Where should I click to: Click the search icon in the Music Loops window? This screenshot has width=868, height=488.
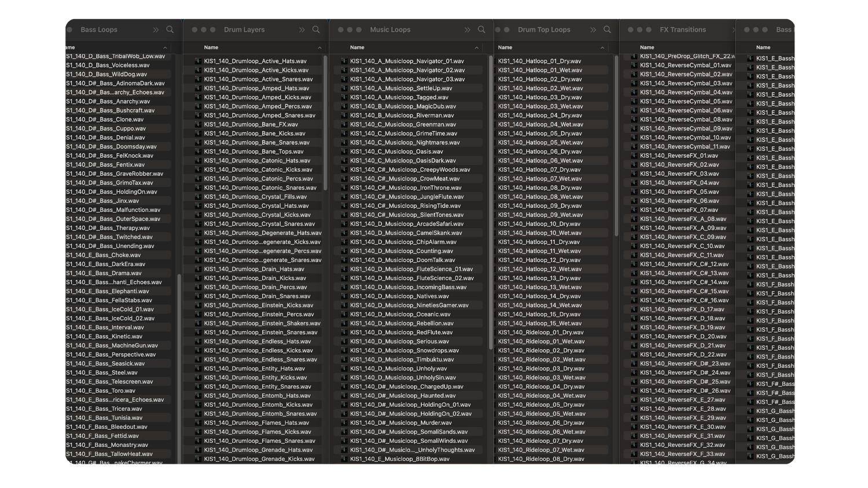[481, 29]
